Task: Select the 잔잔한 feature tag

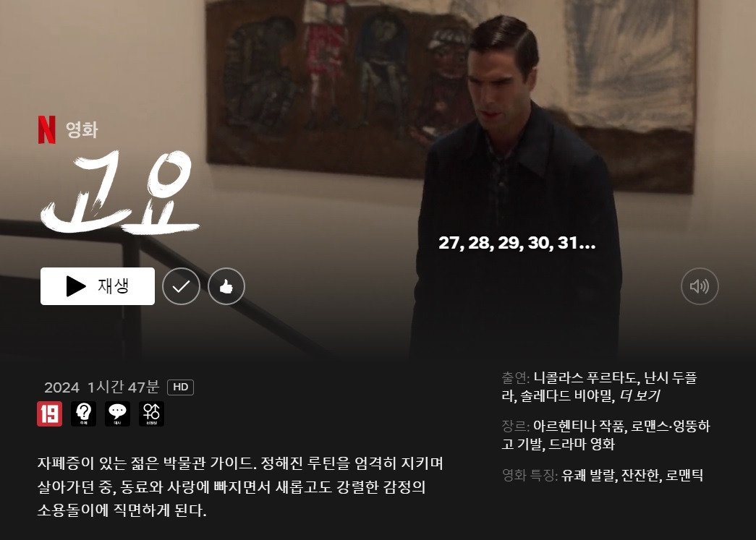Action: coord(640,476)
